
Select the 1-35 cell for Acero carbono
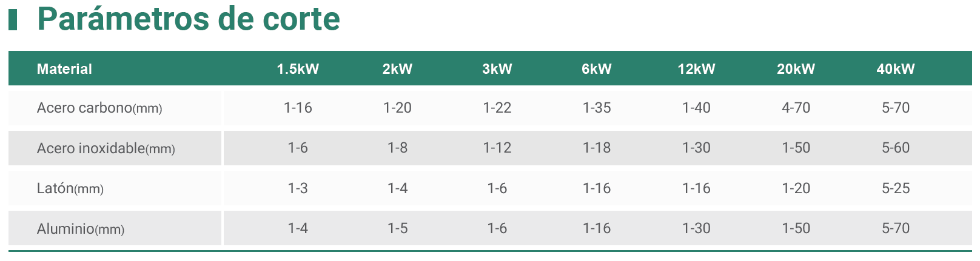coord(597,108)
